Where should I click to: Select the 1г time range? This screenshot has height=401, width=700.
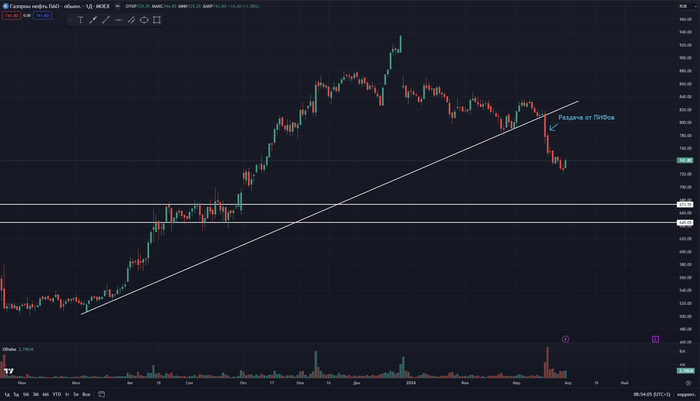pyautogui.click(x=67, y=394)
